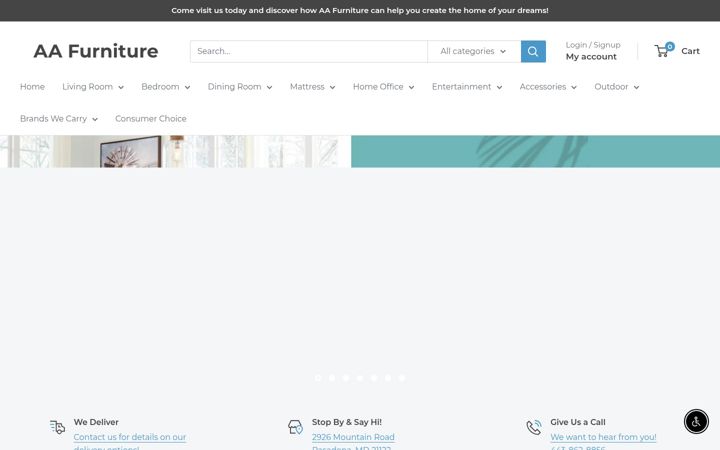720x450 pixels.
Task: Focus the Search input field
Action: coord(309,51)
